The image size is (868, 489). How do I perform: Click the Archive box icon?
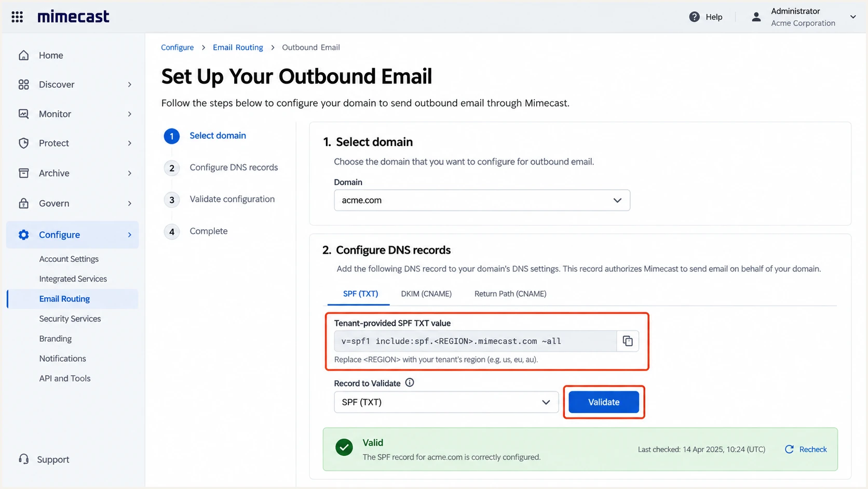tap(24, 173)
